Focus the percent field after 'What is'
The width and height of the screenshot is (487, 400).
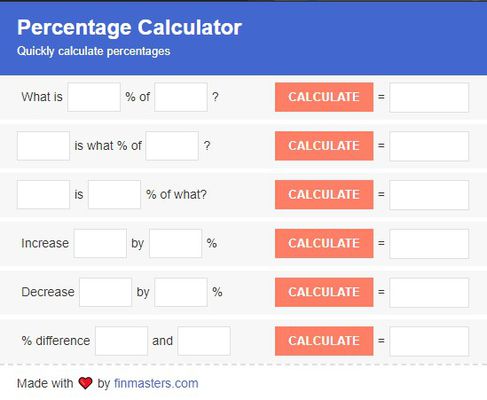(94, 97)
